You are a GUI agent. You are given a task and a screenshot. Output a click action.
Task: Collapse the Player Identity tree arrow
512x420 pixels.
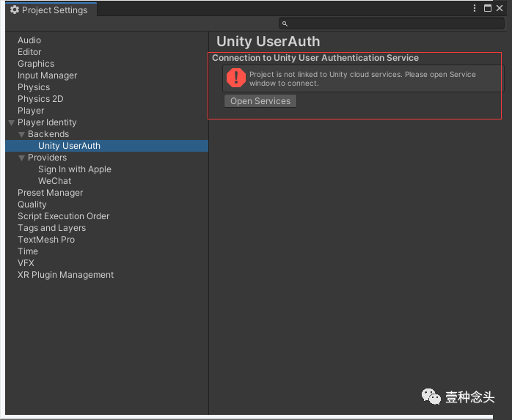click(x=12, y=123)
